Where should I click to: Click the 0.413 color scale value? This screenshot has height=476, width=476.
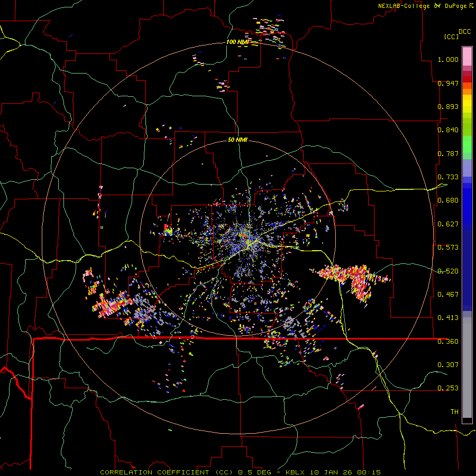448,318
